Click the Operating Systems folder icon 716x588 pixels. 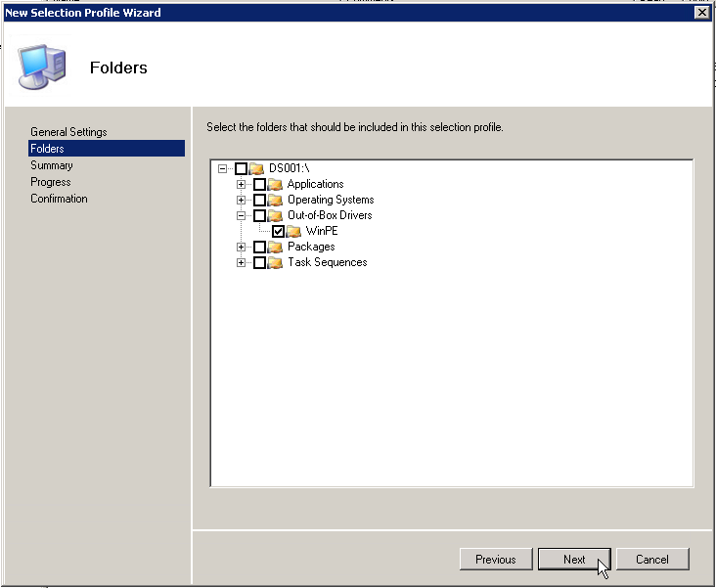pyautogui.click(x=275, y=200)
